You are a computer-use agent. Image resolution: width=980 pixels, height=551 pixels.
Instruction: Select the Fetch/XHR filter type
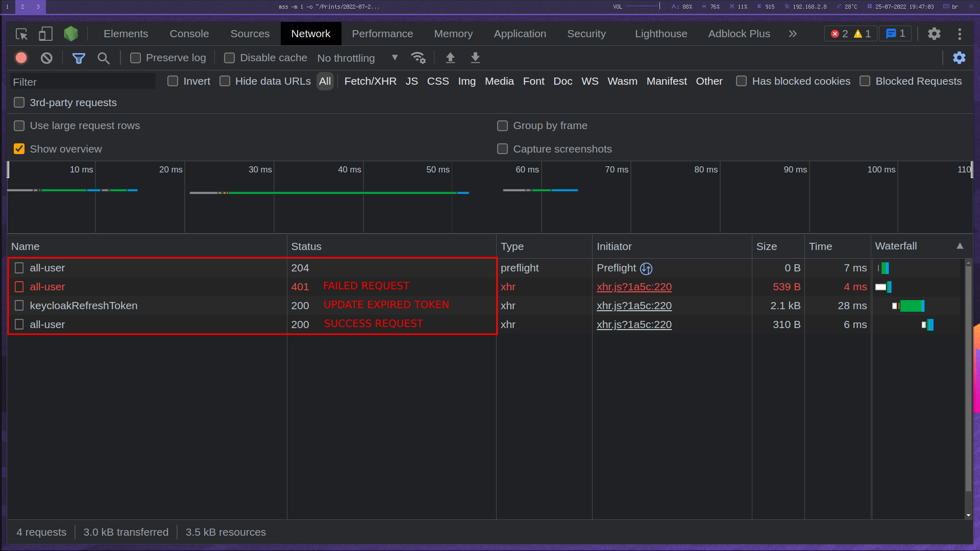[x=370, y=82]
